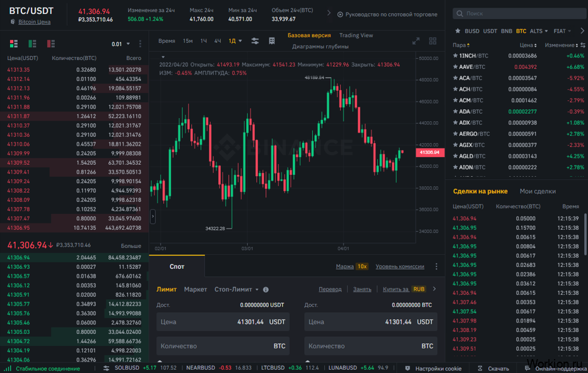Show only buy orders in order book
This screenshot has width=588, height=373.
tap(32, 44)
